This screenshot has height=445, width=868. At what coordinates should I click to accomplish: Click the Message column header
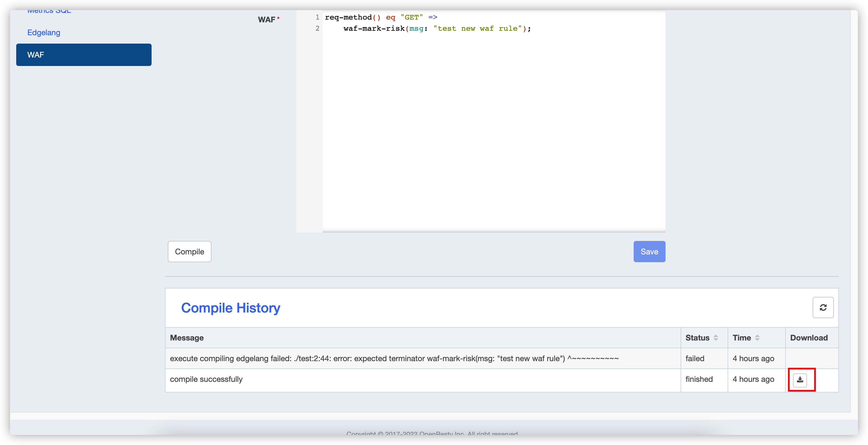coord(423,338)
